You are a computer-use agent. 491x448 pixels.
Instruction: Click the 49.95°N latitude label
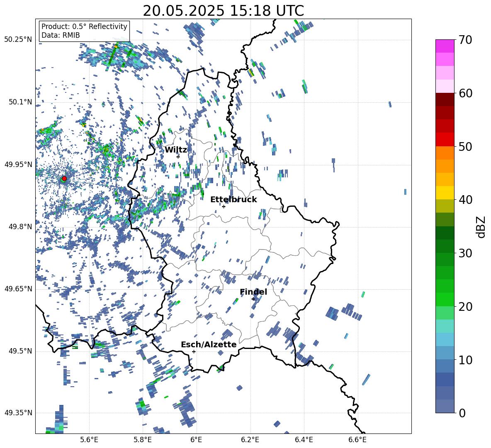click(18, 164)
